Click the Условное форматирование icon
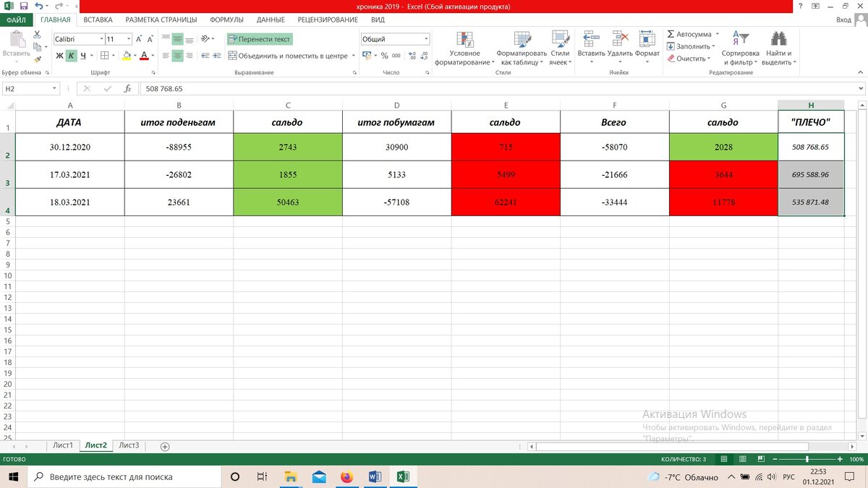Viewport: 868px width, 488px height. pos(465,39)
